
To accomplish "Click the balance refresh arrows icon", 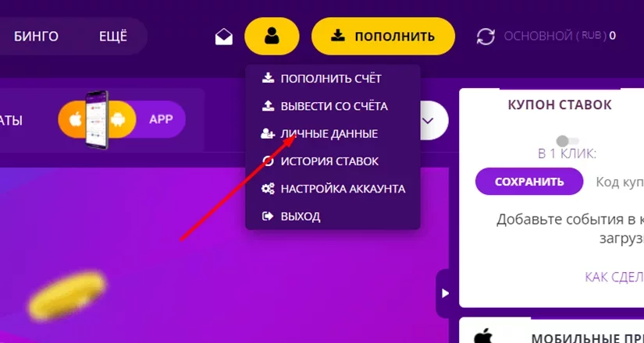I will [x=486, y=37].
